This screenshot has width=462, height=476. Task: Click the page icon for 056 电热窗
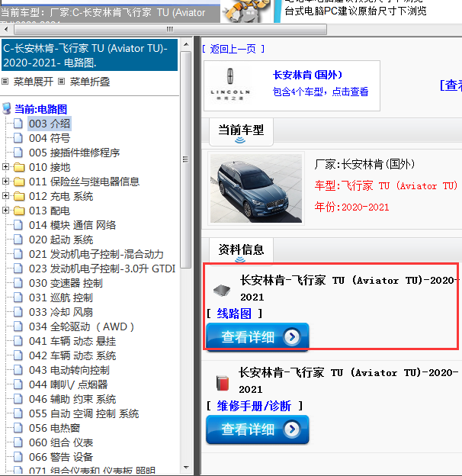[x=18, y=428]
